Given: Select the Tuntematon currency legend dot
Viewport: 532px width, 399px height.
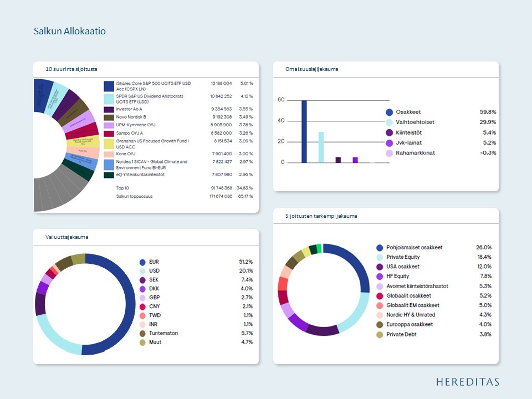Looking at the screenshot, I should pyautogui.click(x=142, y=334).
